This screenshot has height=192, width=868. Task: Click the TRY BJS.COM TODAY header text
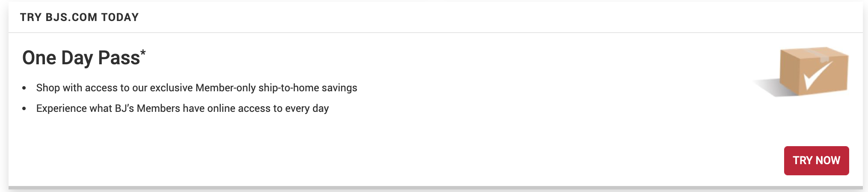pos(79,17)
